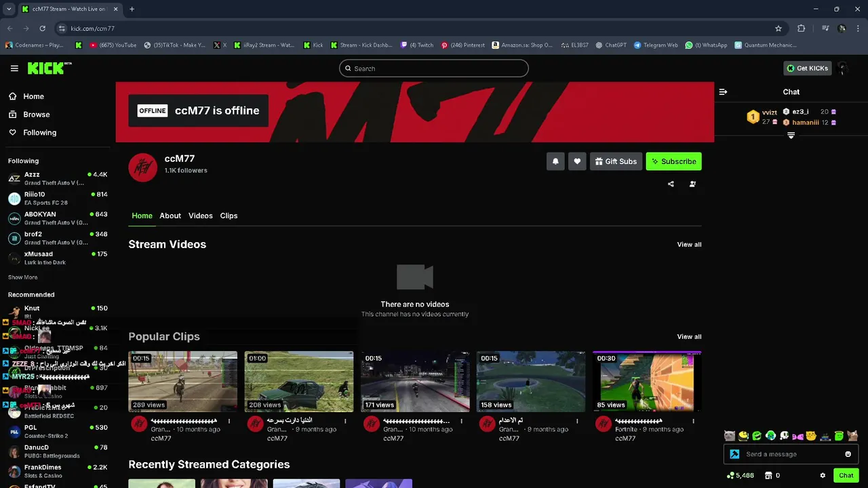Image resolution: width=868 pixels, height=488 pixels.
Task: Focus the Search field
Action: (x=434, y=68)
